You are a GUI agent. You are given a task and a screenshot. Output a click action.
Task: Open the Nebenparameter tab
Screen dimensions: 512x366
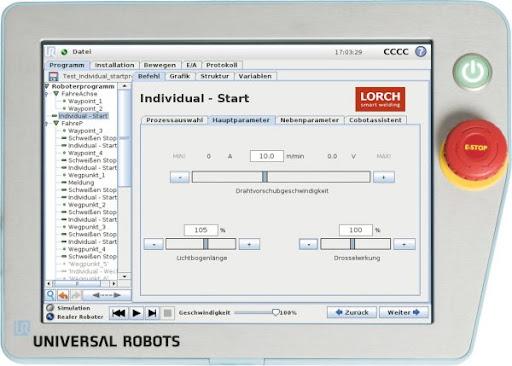tap(309, 120)
